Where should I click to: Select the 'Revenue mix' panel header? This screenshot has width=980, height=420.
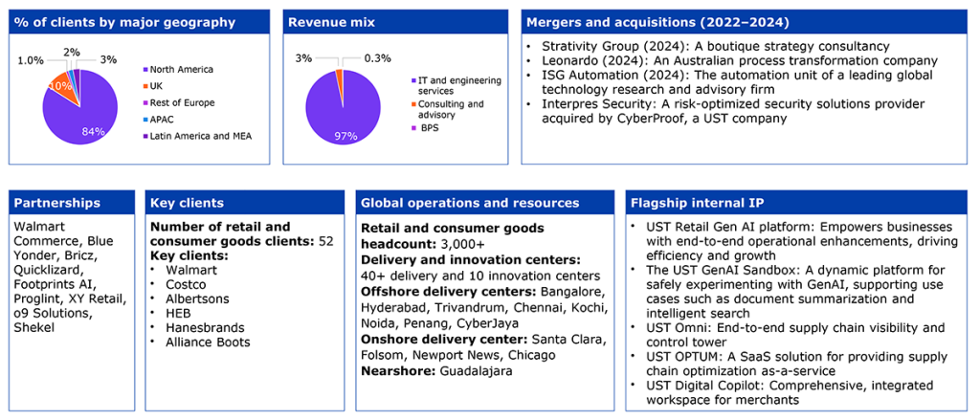(395, 23)
